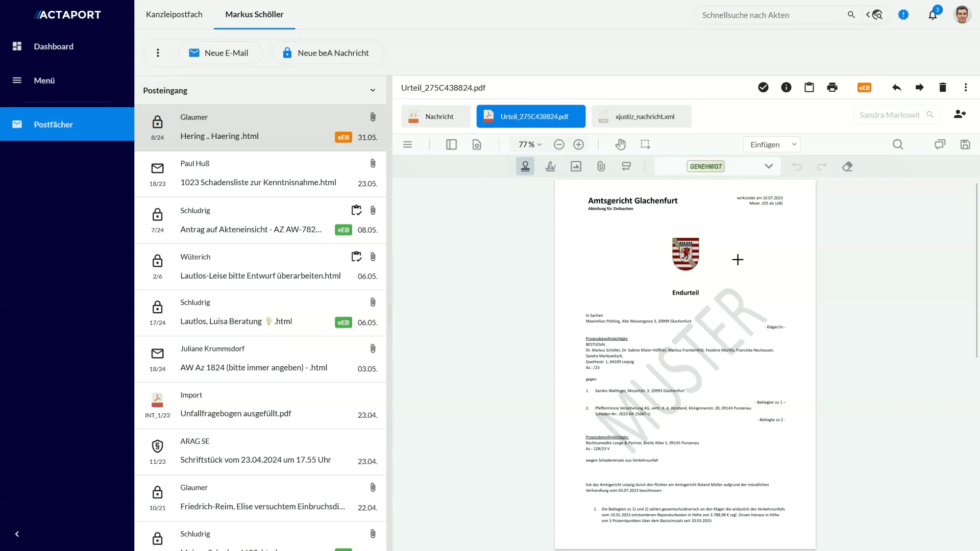Open the Nachricht attachment tab
980x551 pixels.
coord(435,116)
